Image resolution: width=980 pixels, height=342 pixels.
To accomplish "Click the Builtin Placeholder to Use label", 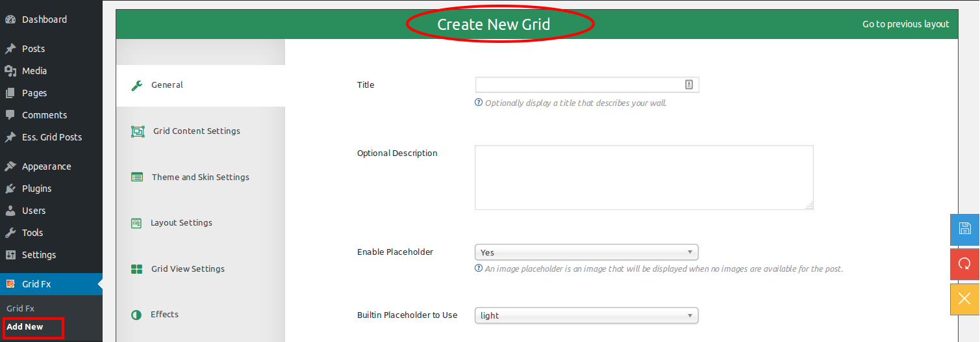I will pyautogui.click(x=407, y=315).
